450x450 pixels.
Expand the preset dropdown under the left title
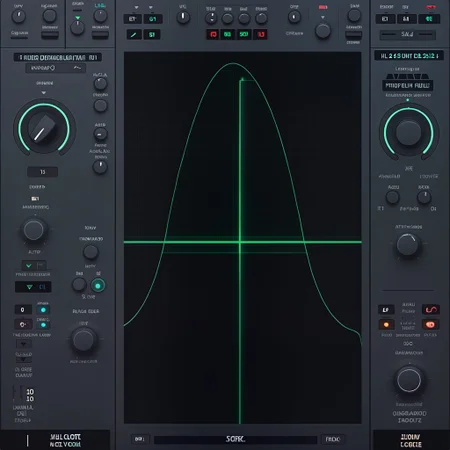[55, 68]
